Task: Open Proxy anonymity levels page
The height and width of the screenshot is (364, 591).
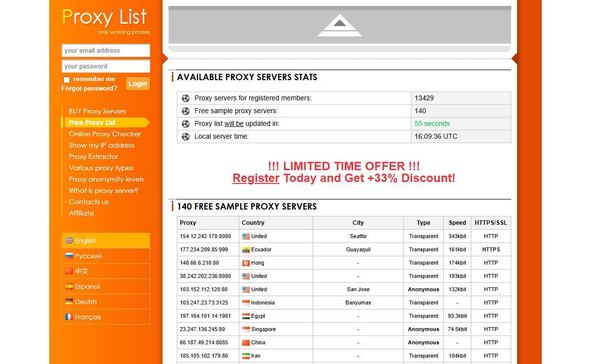Action: [x=106, y=179]
